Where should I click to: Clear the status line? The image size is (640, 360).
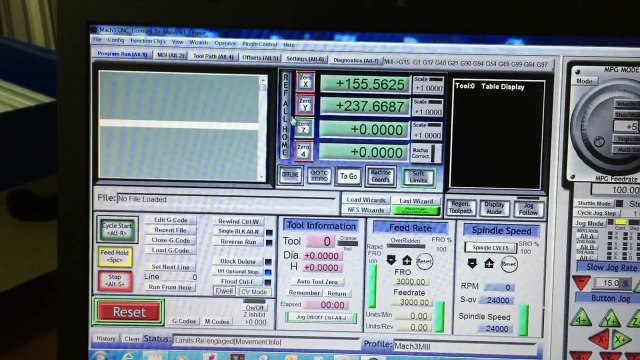click(x=131, y=339)
